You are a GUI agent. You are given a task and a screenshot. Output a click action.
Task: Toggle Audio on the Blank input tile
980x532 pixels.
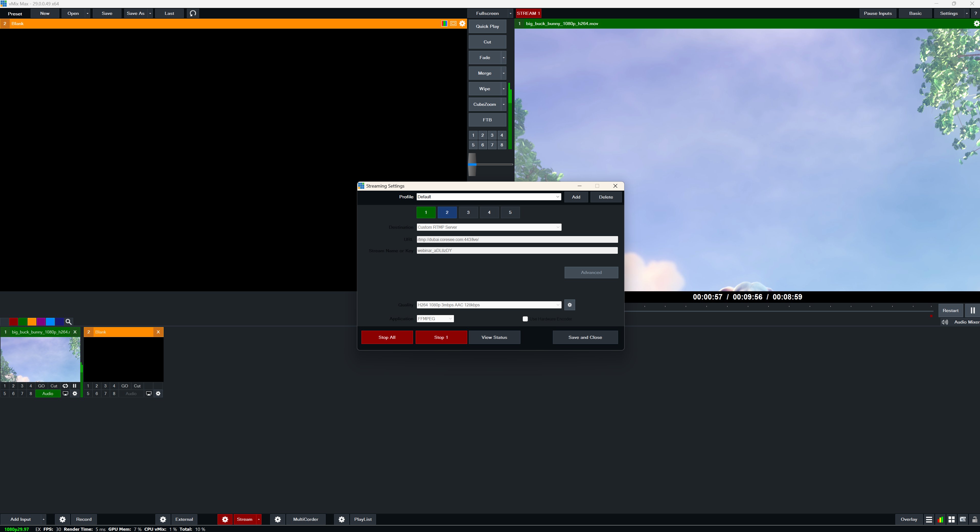pos(131,394)
